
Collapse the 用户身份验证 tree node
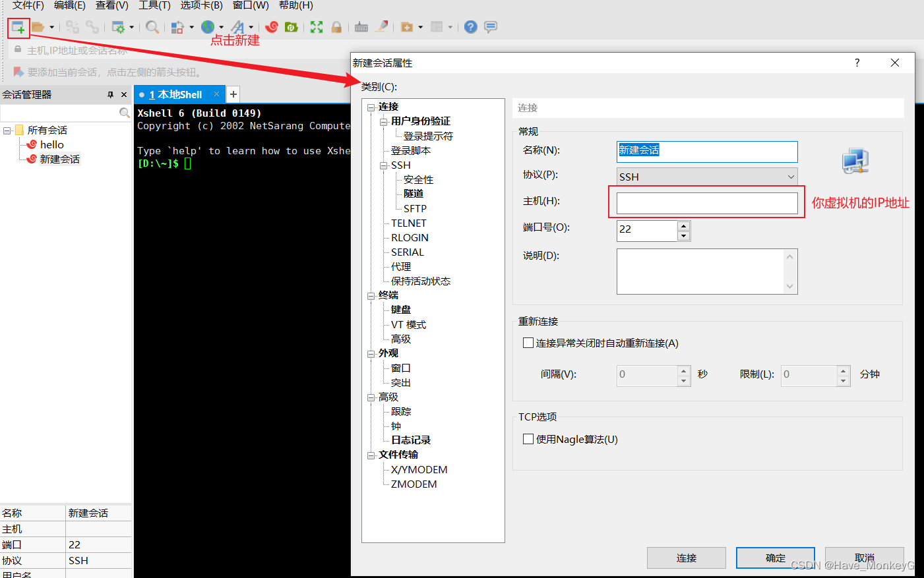tap(384, 122)
